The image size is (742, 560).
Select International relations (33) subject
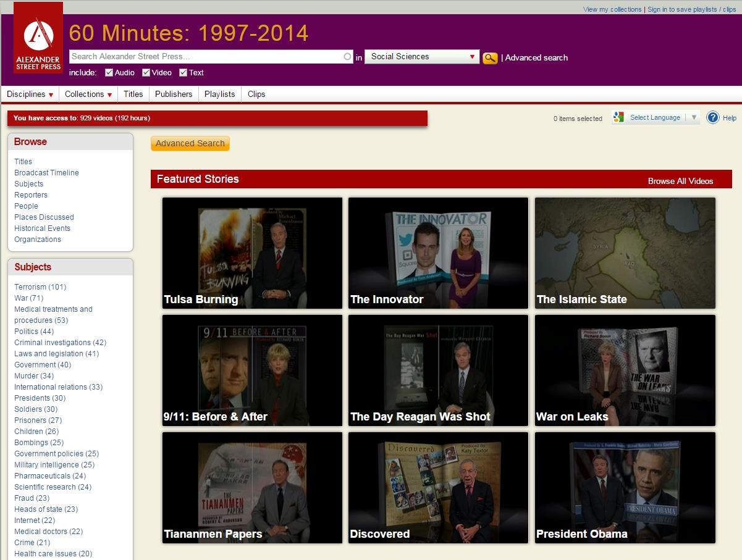pos(58,387)
